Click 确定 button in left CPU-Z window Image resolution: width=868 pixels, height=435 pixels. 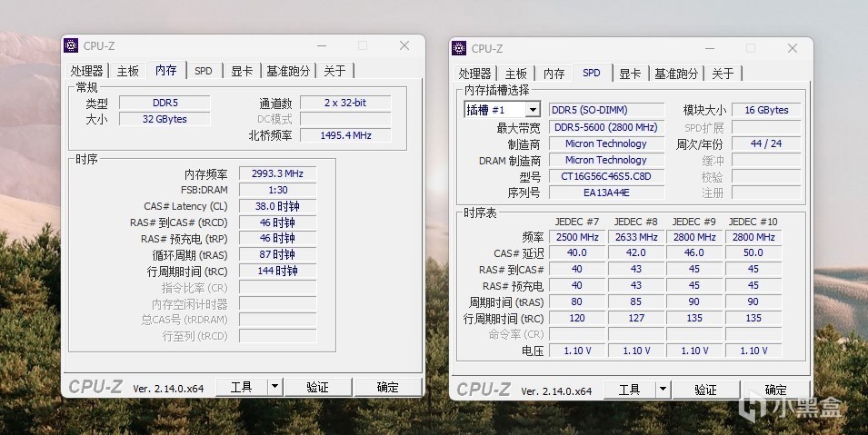click(x=387, y=388)
